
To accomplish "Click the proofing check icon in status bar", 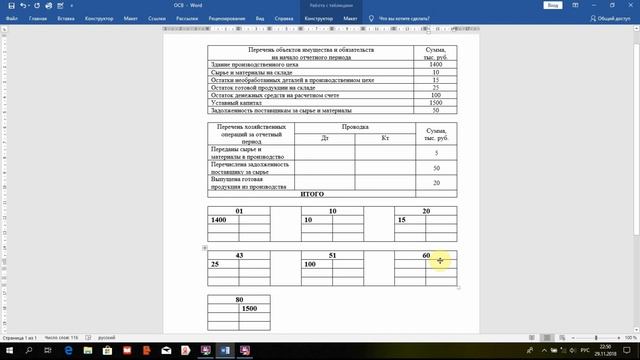I will pos(88,338).
